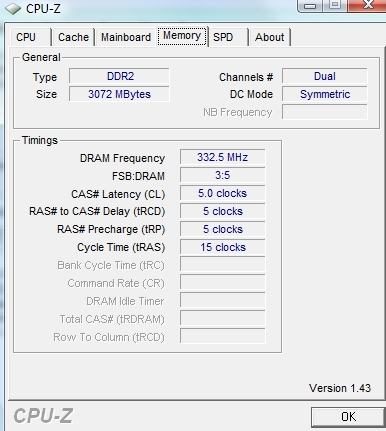Screen dimensions: 386x431
Task: Click the CPU-Z window title text
Action: (x=43, y=9)
